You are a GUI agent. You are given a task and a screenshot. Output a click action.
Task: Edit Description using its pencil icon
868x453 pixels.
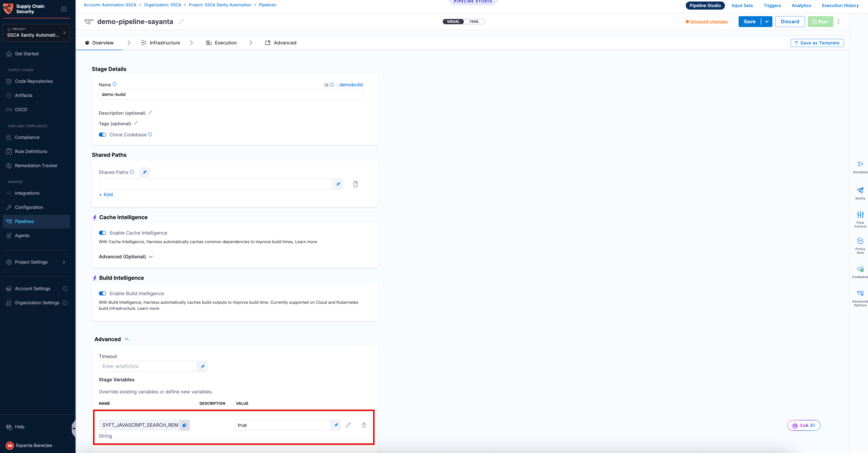[x=150, y=112]
